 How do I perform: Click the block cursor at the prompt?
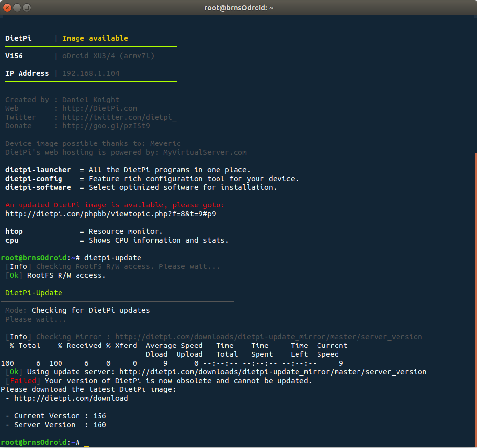pyautogui.click(x=86, y=442)
